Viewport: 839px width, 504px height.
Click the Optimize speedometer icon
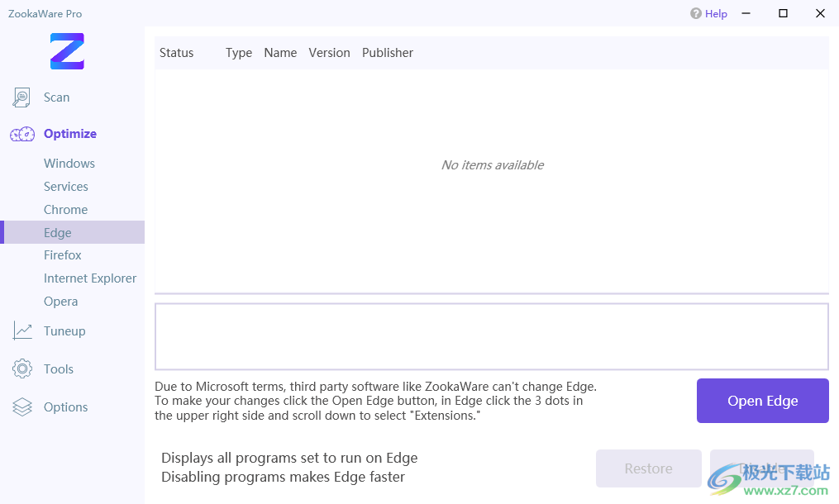[22, 134]
